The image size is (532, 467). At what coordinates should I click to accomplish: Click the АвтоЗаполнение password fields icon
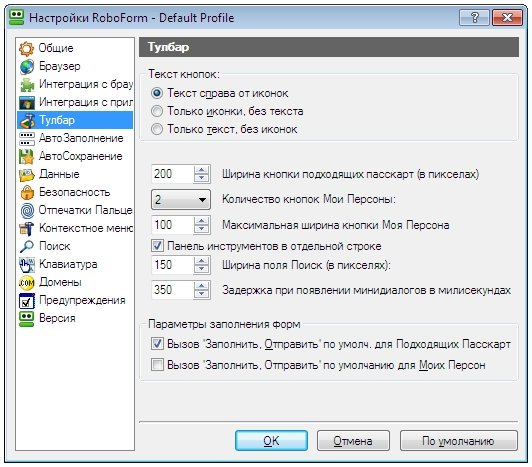click(26, 138)
